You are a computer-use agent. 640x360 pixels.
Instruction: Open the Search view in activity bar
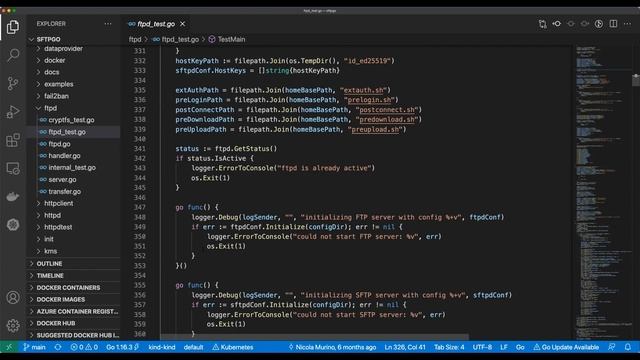click(x=13, y=55)
